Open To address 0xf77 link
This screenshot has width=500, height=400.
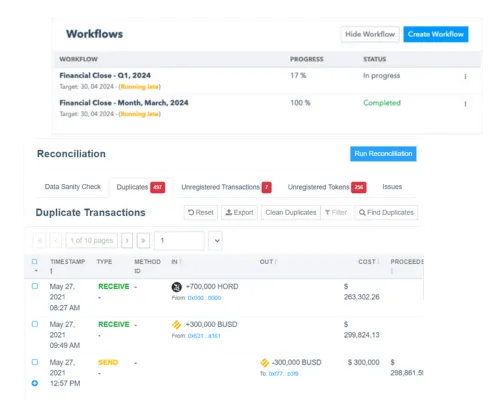283,374
